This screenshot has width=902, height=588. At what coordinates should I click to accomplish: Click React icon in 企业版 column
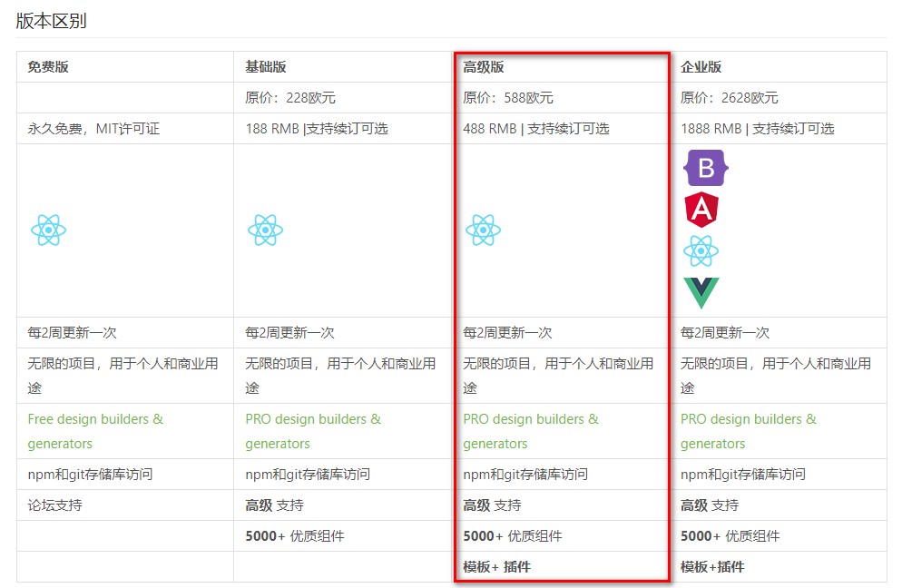[701, 251]
